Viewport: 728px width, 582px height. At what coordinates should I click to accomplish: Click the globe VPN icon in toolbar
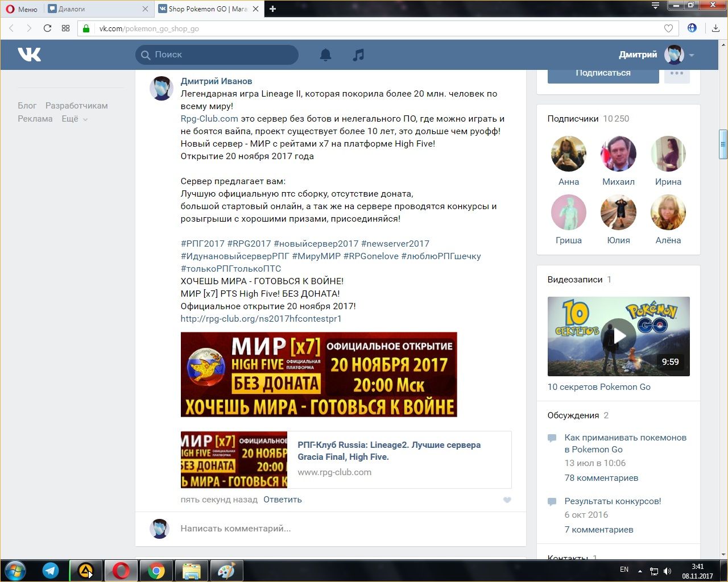(x=692, y=28)
